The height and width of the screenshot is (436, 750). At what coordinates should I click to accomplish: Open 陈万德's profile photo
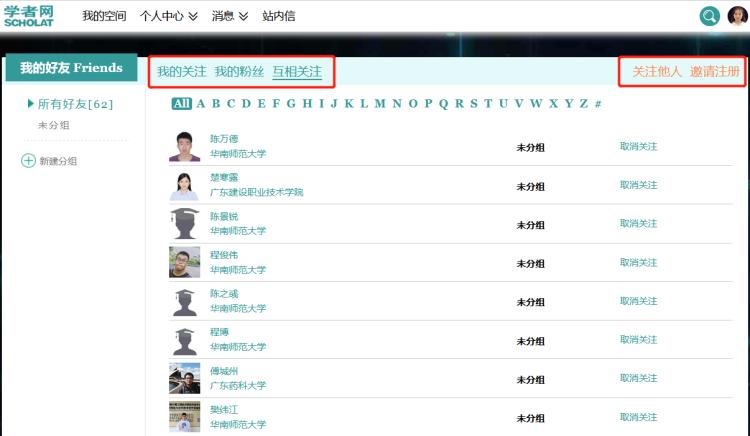click(185, 146)
